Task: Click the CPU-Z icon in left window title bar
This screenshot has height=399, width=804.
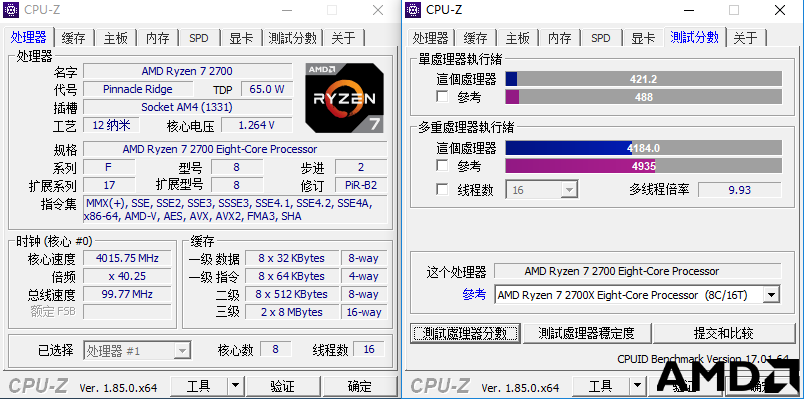Action: pyautogui.click(x=11, y=9)
